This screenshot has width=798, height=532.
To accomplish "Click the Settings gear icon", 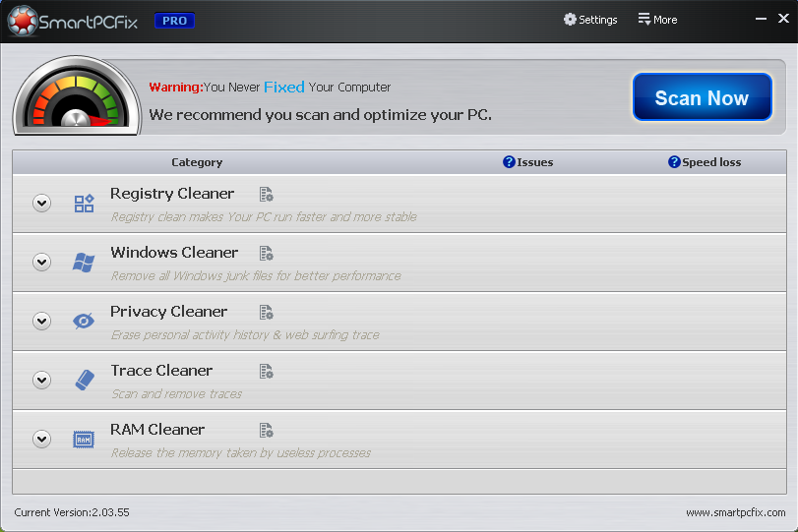I will (570, 20).
